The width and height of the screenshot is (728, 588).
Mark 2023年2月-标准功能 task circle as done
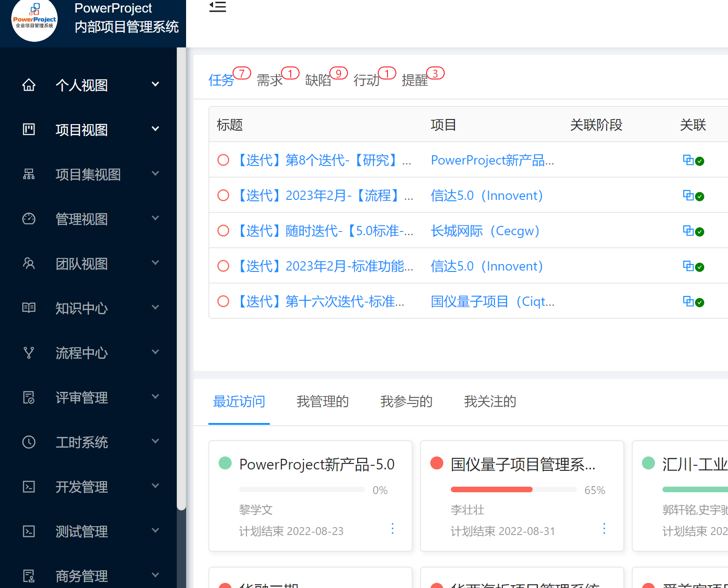[223, 266]
